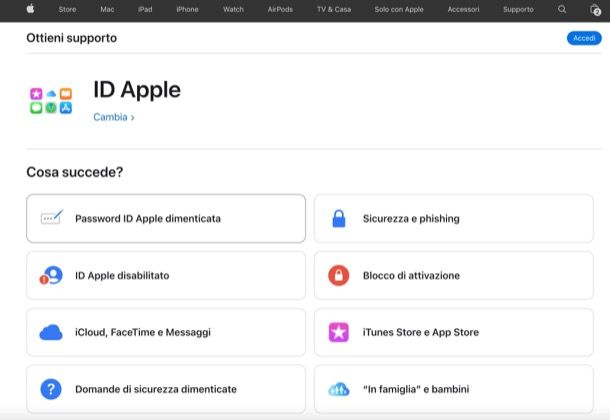
Task: Choose "In famiglia" e bambini topic
Action: [454, 389]
